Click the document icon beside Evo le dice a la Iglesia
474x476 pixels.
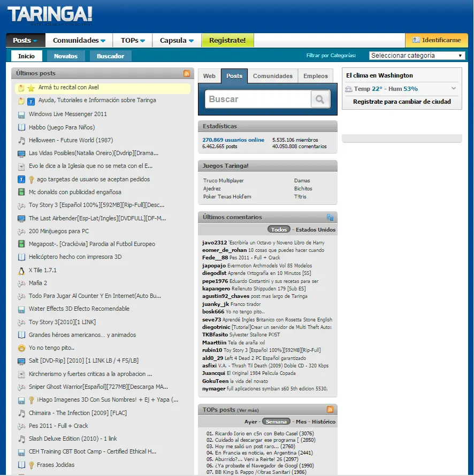point(21,167)
